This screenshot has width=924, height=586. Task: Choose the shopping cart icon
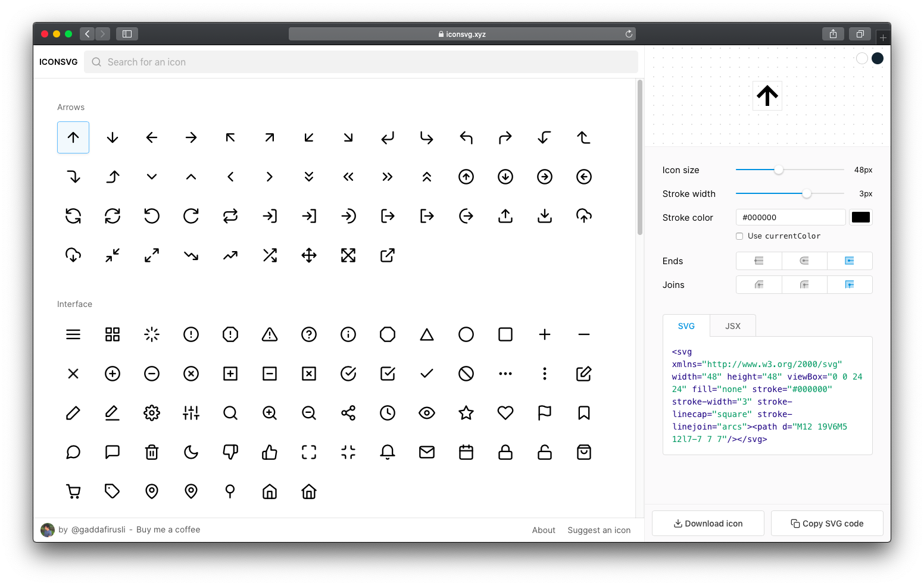tap(73, 491)
